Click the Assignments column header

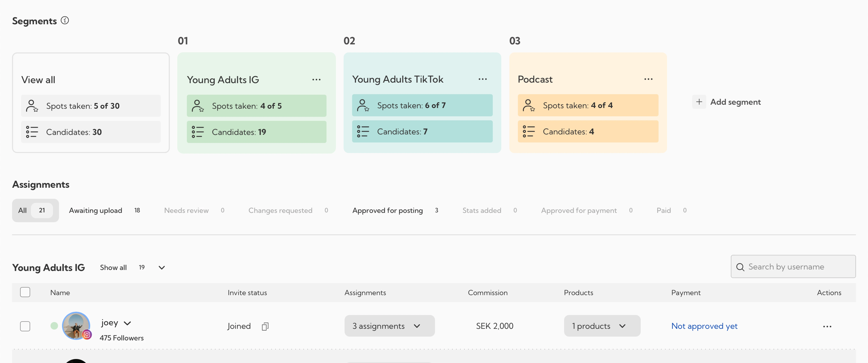365,293
